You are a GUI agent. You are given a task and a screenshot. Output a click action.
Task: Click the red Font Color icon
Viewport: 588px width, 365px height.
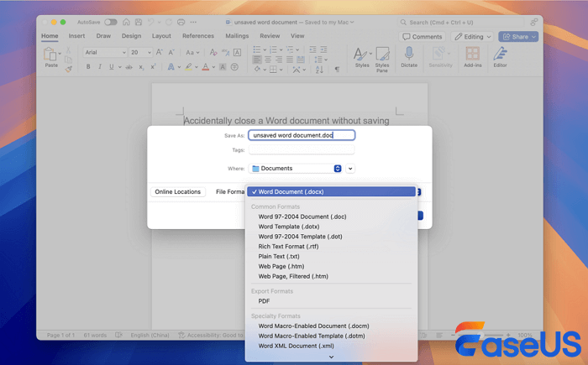[x=206, y=67]
